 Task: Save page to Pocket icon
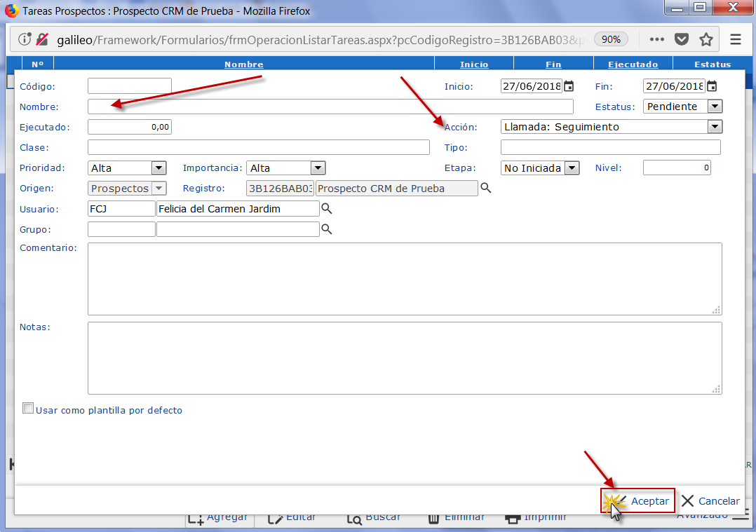point(681,39)
